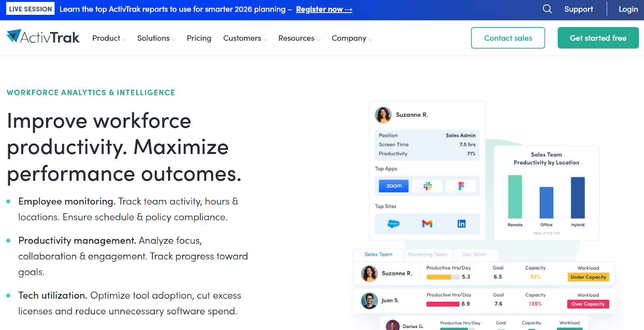Click the Contact sales button
644x330 pixels.
point(508,38)
